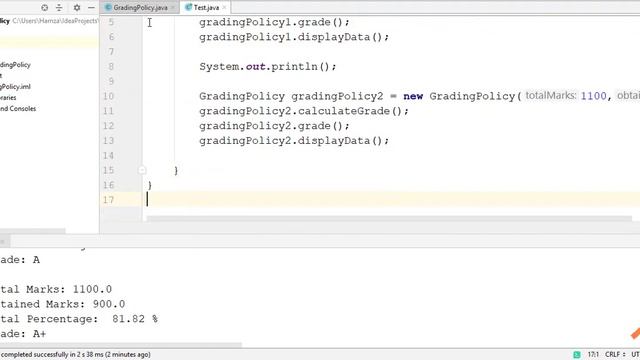Click the '81.82 %' percentage console output
Image resolution: width=640 pixels, height=360 pixels.
click(135, 319)
